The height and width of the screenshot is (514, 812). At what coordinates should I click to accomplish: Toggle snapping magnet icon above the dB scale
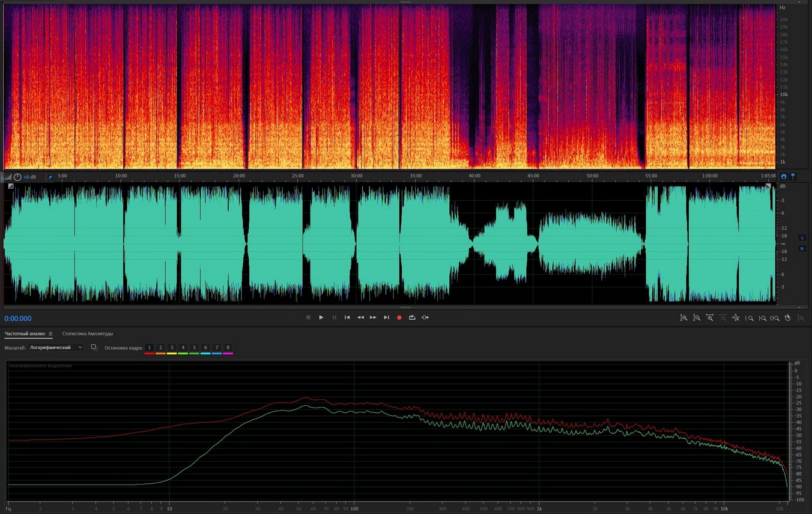(x=783, y=177)
